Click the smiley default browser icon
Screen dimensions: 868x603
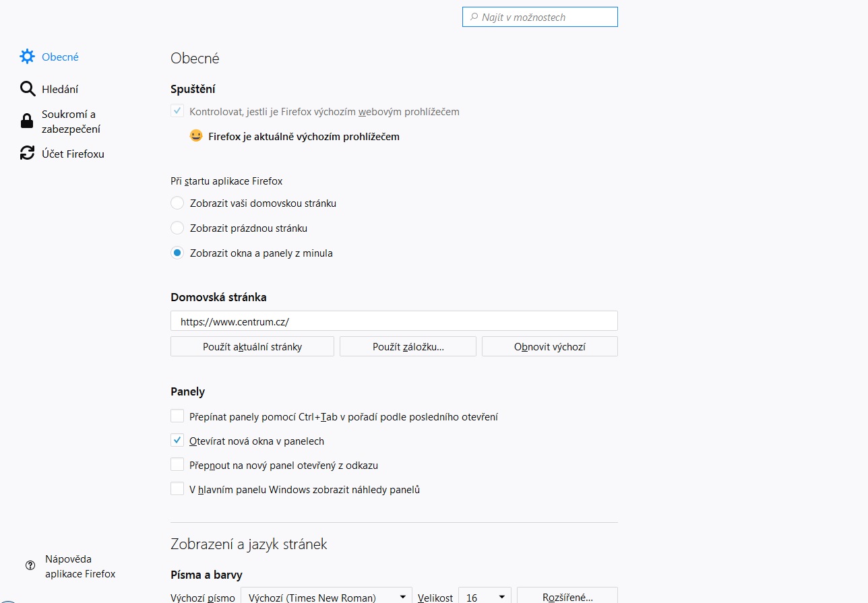tap(196, 136)
